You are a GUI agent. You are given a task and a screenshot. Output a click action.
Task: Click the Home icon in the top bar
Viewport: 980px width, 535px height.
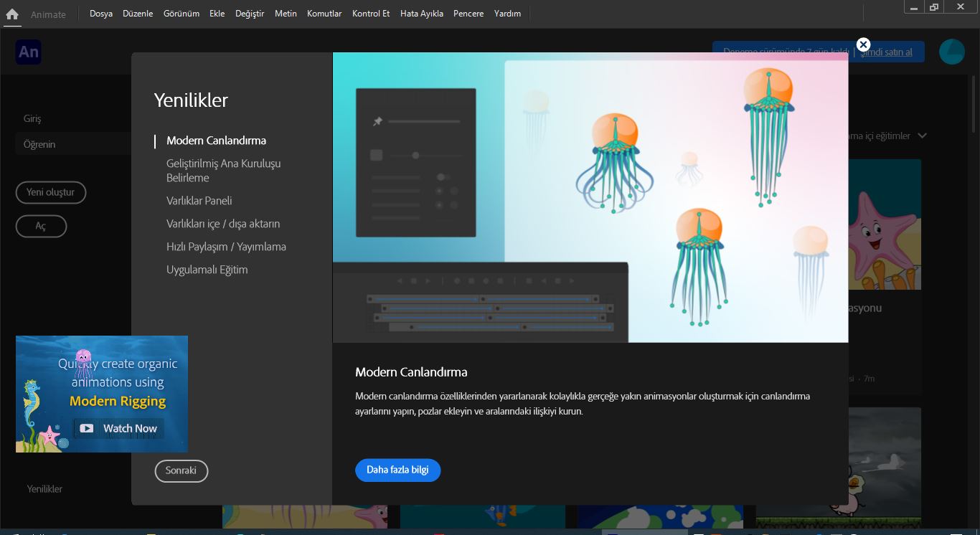click(12, 14)
